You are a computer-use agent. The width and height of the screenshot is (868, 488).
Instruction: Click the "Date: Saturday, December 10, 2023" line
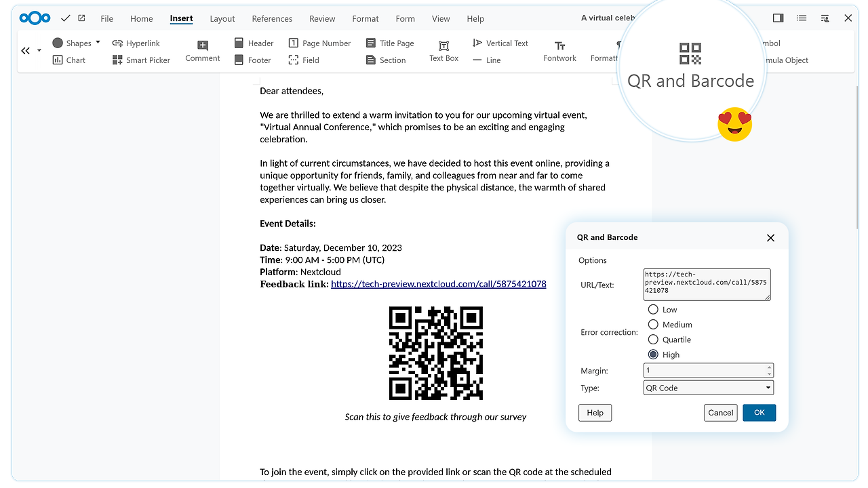point(331,248)
